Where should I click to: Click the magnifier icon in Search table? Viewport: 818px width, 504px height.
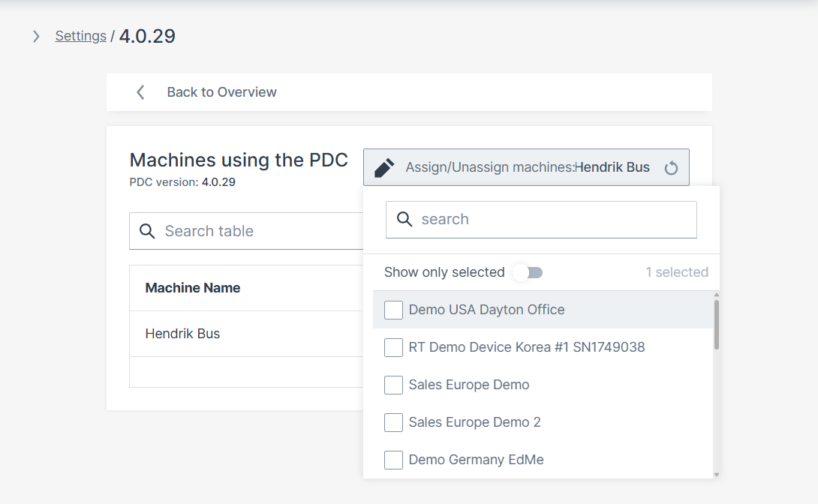click(x=148, y=231)
